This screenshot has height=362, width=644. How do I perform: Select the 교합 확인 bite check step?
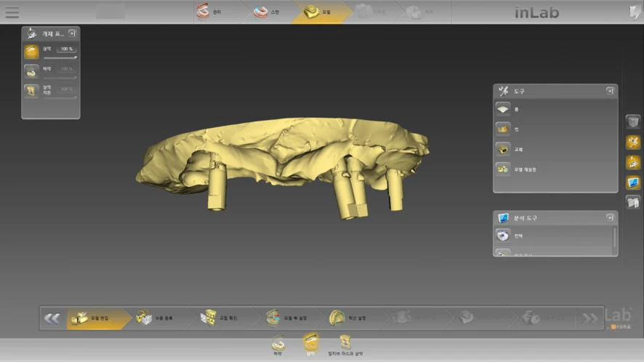(220, 318)
